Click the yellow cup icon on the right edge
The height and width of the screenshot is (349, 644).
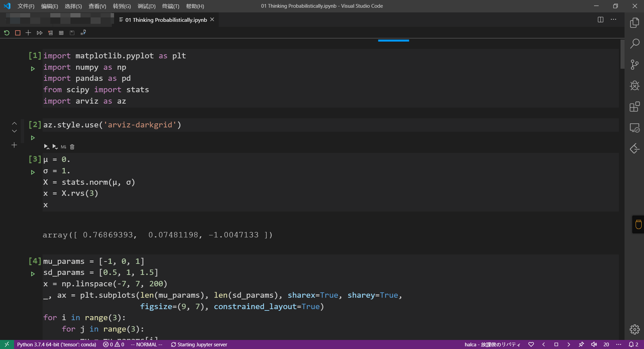pos(638,224)
